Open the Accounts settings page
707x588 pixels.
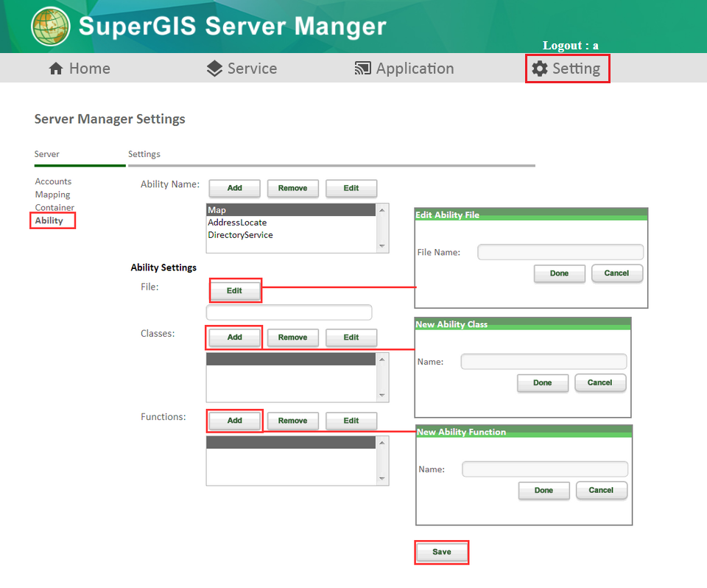click(x=53, y=181)
